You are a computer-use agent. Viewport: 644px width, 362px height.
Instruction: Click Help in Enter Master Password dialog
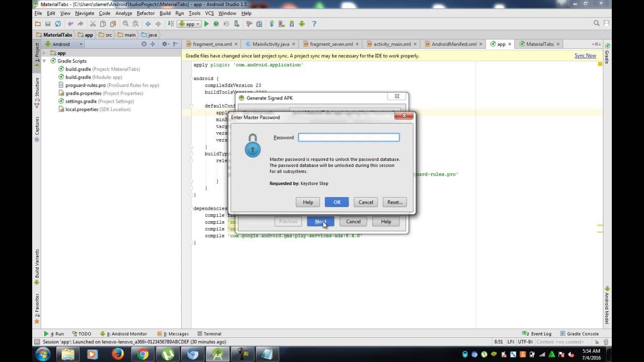[x=308, y=202]
